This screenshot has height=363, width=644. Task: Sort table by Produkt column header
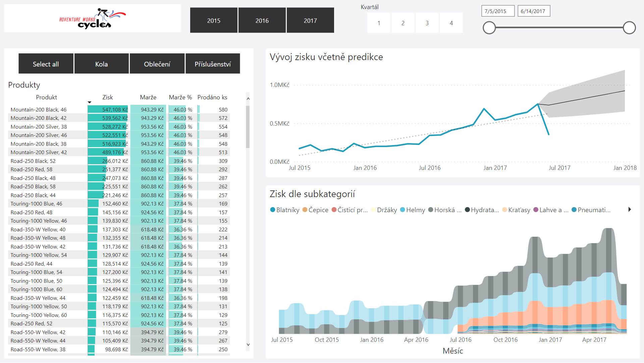coord(47,97)
